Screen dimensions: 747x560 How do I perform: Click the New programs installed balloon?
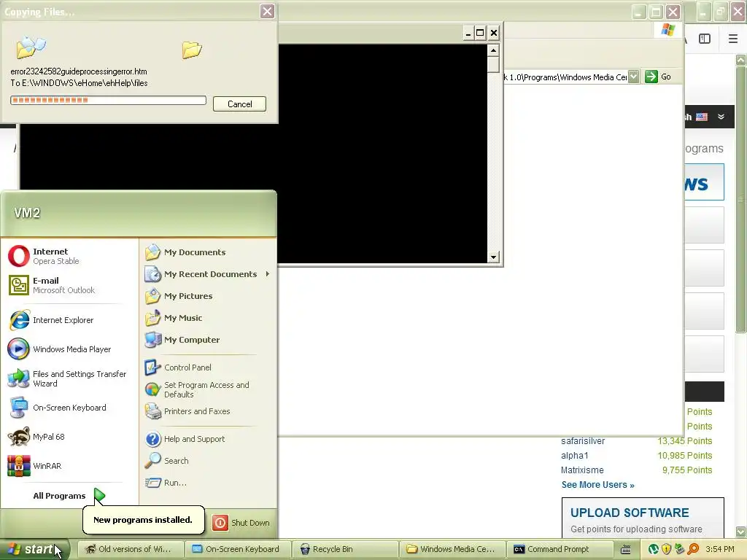point(143,520)
